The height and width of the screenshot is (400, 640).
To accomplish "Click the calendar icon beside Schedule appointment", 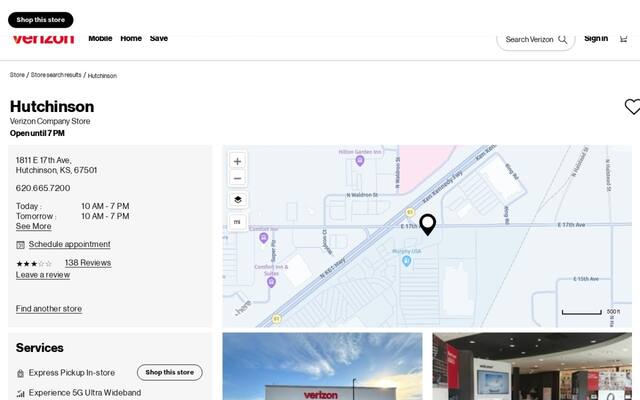I will (20, 245).
